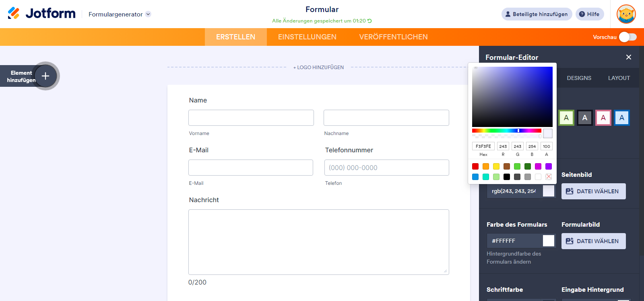This screenshot has width=644, height=301.
Task: Switch to the EINSTELLUNGEN tab
Action: pyautogui.click(x=307, y=37)
